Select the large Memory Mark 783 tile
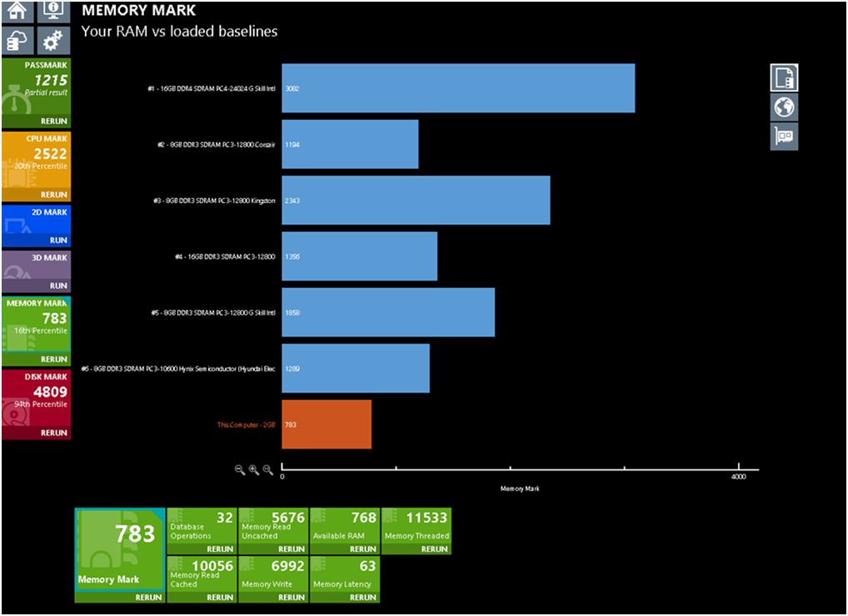Screen dimensions: 848x616 pos(119,549)
